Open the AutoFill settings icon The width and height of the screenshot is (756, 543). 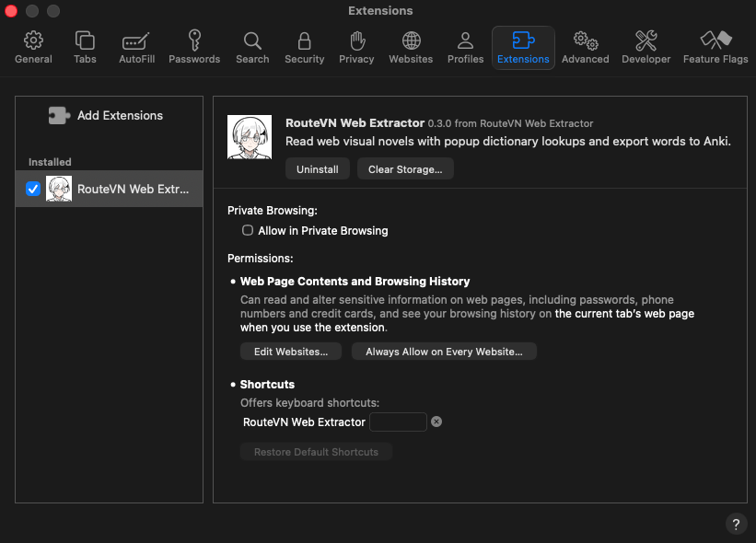click(x=136, y=40)
